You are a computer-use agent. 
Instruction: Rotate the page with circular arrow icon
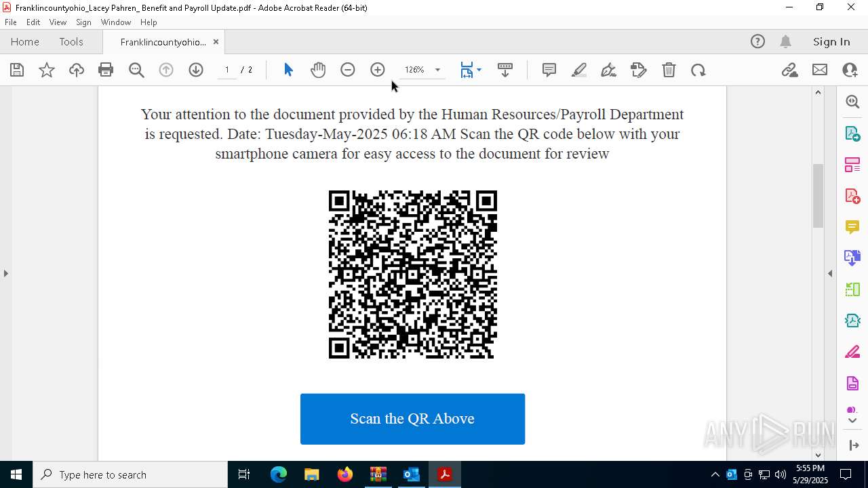698,70
